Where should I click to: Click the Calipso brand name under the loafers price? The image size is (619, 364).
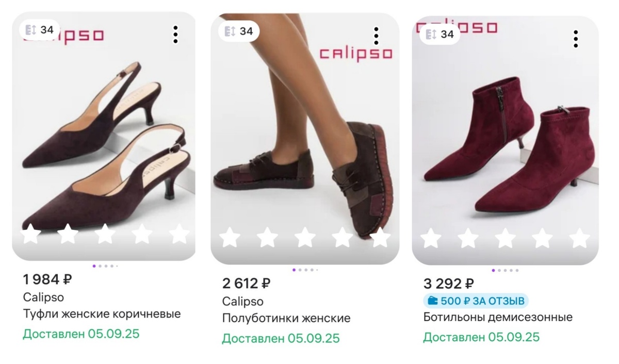pyautogui.click(x=242, y=301)
